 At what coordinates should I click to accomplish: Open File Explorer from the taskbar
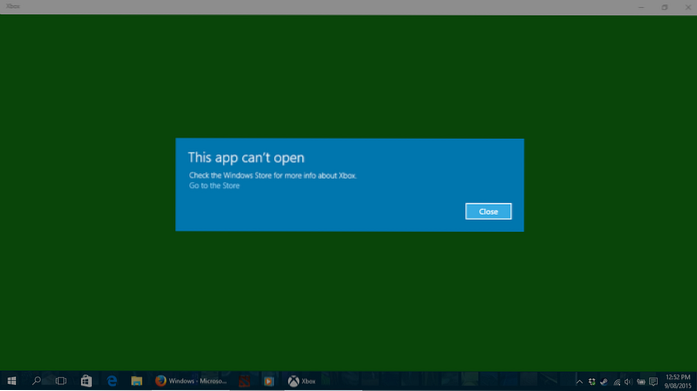coord(136,381)
